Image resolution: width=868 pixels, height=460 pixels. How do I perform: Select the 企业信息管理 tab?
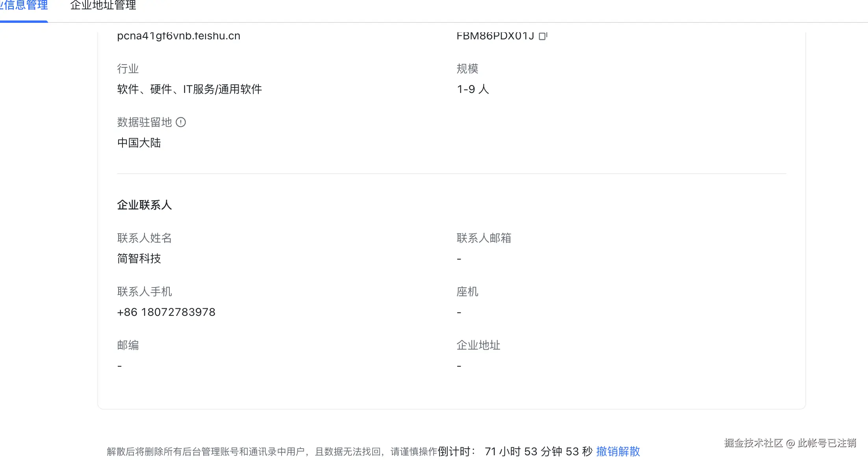pyautogui.click(x=24, y=5)
